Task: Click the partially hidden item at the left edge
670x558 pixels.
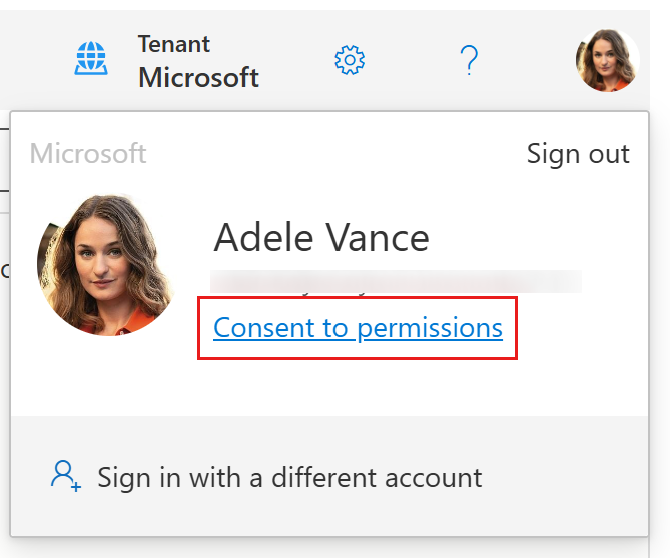Action: [4, 271]
